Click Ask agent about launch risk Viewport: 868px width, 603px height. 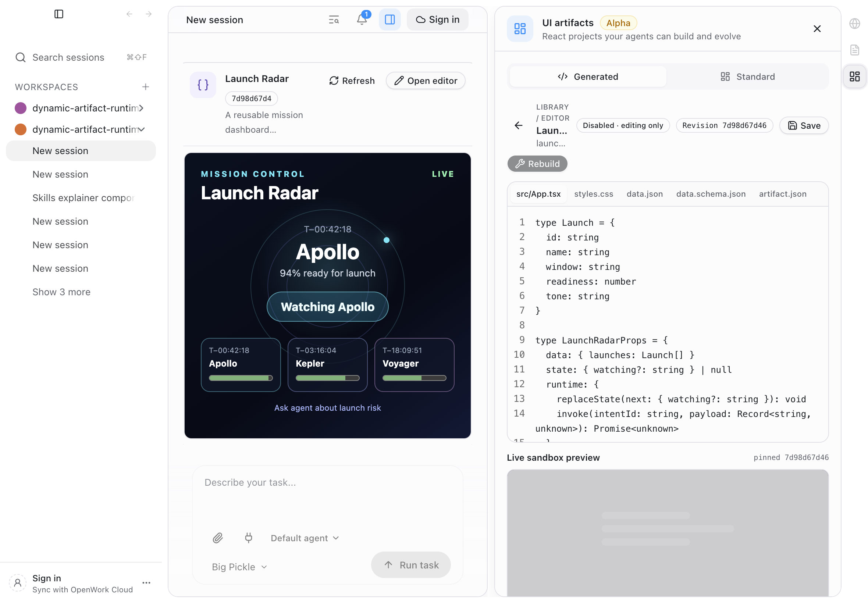click(x=327, y=408)
